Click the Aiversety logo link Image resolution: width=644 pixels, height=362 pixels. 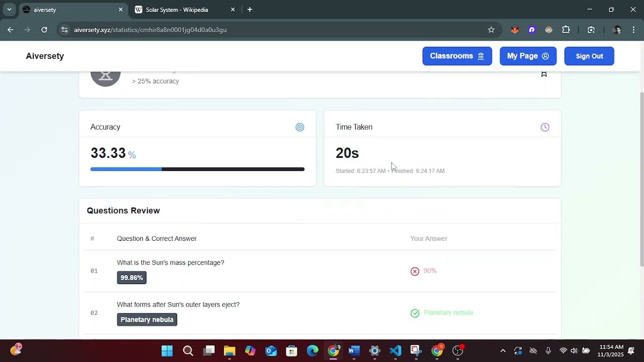click(x=45, y=56)
